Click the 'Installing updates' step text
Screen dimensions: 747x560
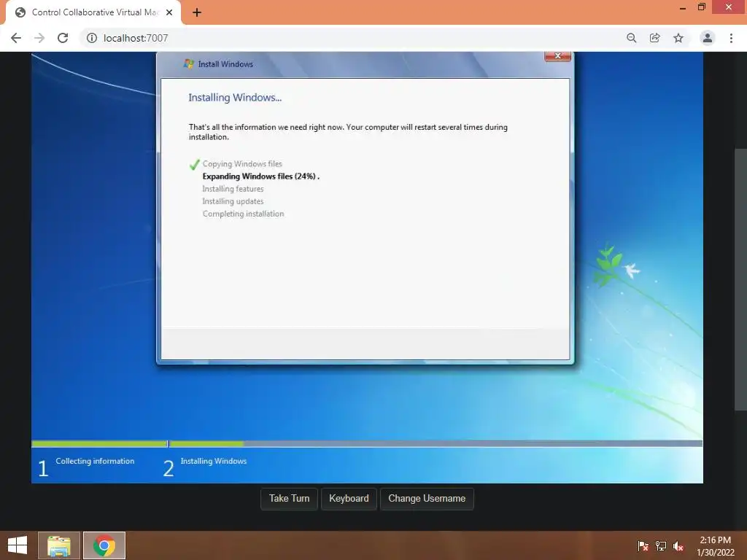click(233, 201)
